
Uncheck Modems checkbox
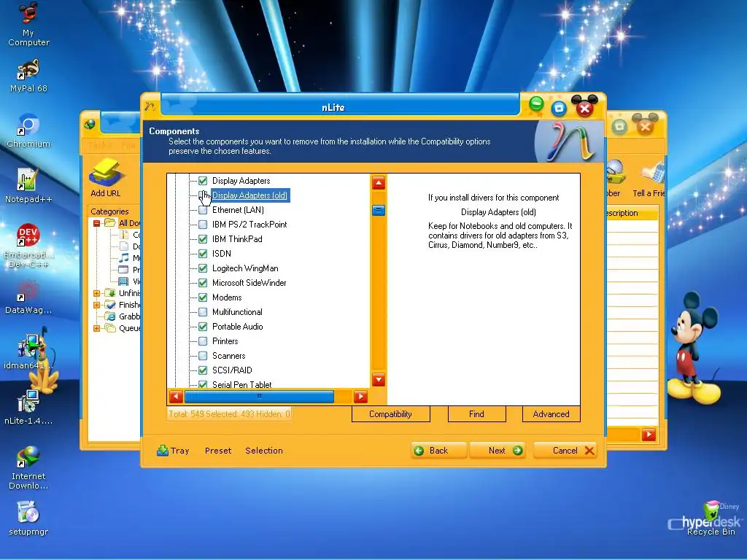click(203, 297)
